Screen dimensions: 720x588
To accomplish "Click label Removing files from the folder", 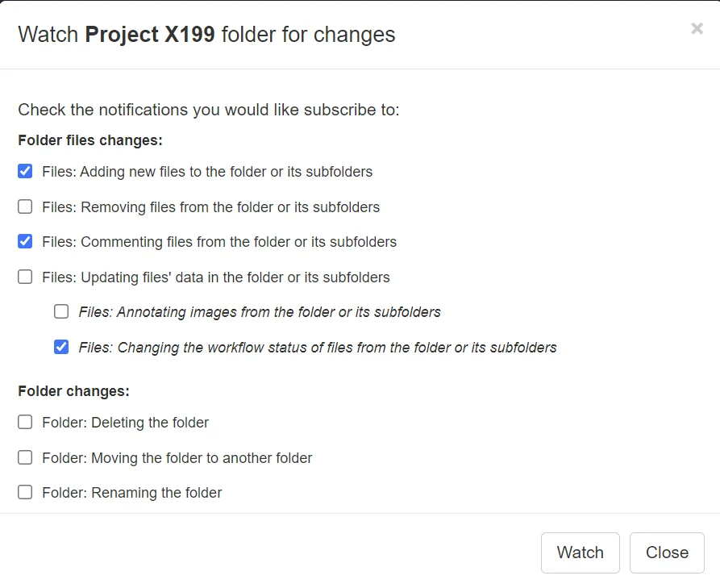I will (210, 207).
